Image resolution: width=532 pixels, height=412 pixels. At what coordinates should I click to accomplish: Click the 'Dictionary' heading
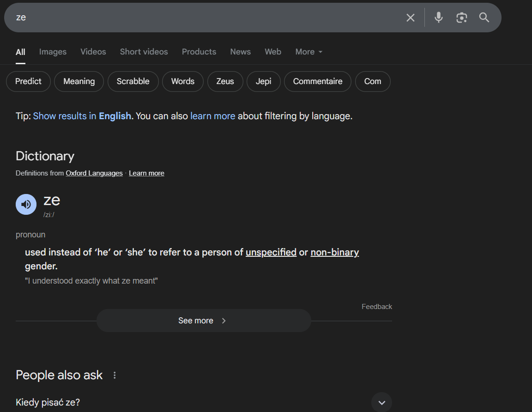point(45,156)
